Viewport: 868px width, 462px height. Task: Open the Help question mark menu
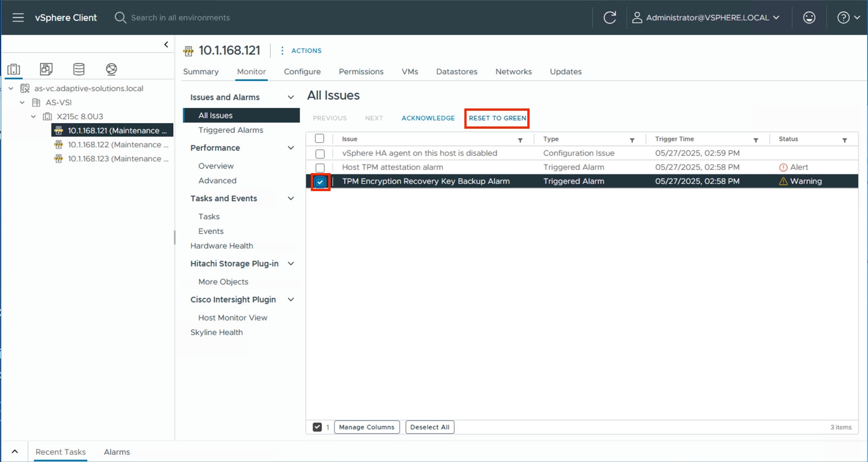(x=844, y=17)
